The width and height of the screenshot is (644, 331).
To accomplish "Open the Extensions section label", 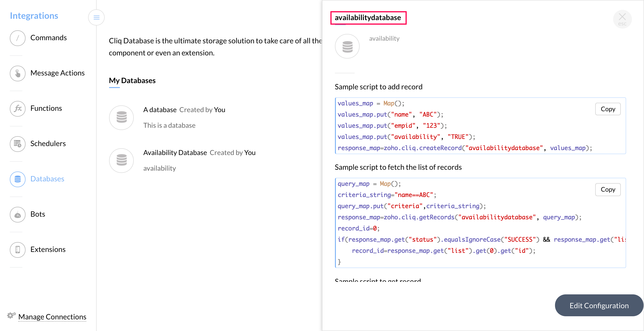I will click(48, 249).
